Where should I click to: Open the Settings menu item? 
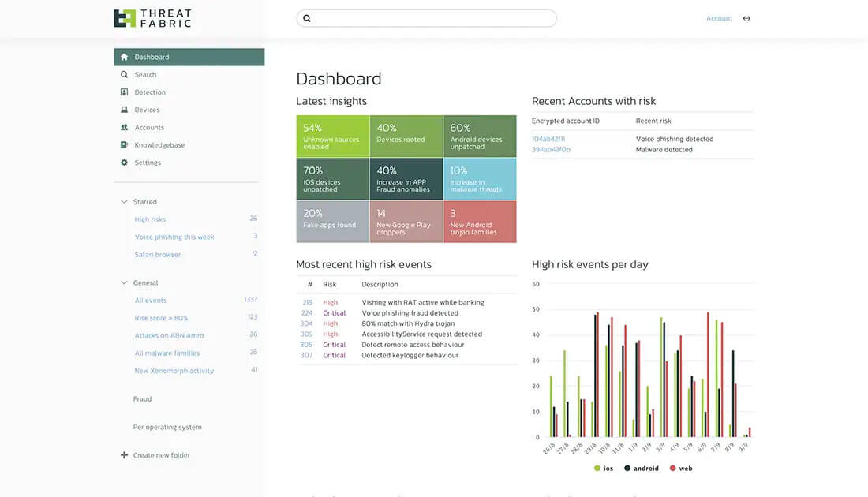(x=148, y=163)
